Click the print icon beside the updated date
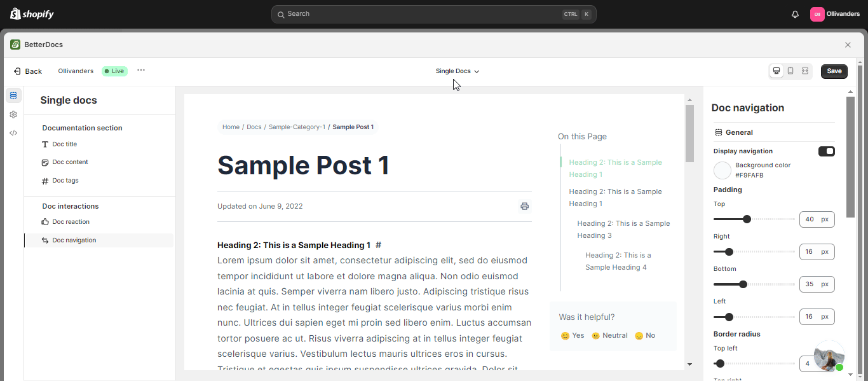The image size is (868, 381). pyautogui.click(x=524, y=206)
